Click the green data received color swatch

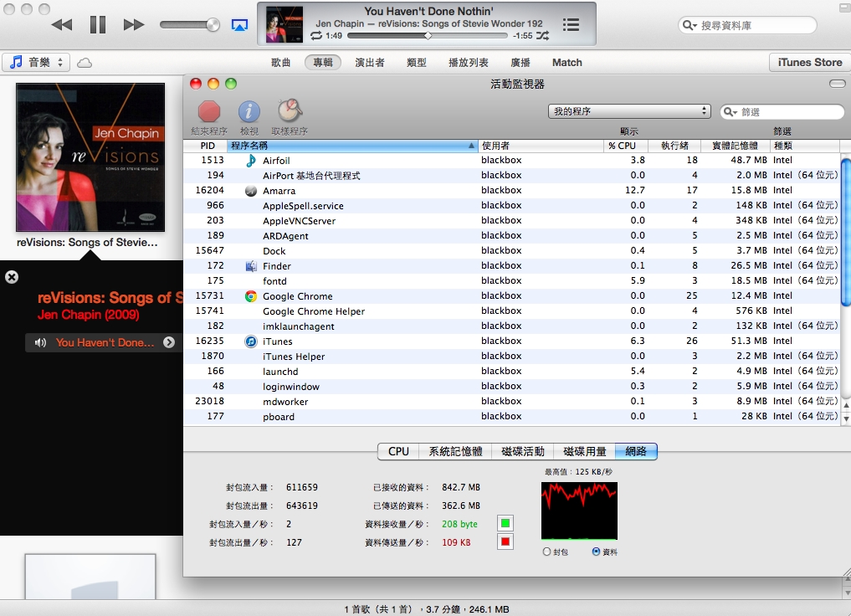(x=505, y=523)
